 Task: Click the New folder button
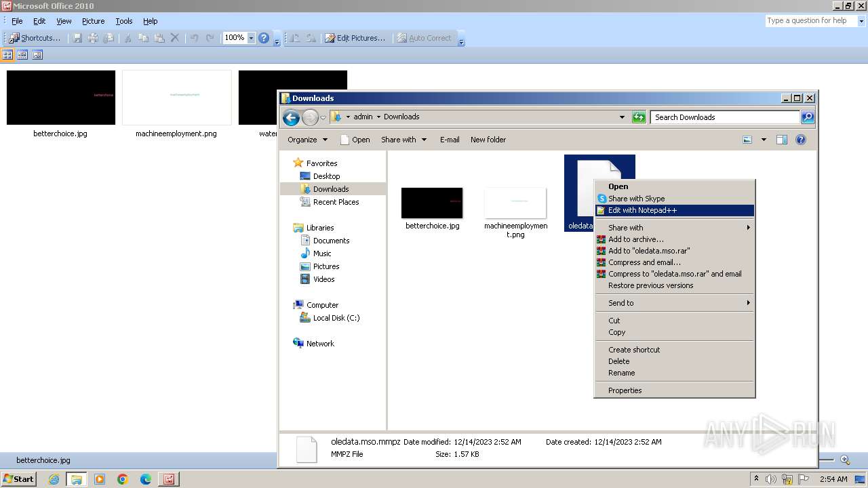point(488,140)
